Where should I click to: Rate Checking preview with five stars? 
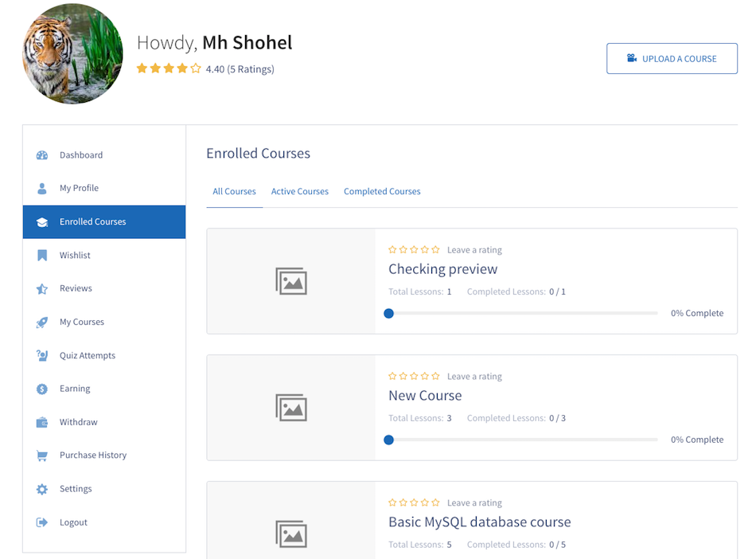point(435,250)
